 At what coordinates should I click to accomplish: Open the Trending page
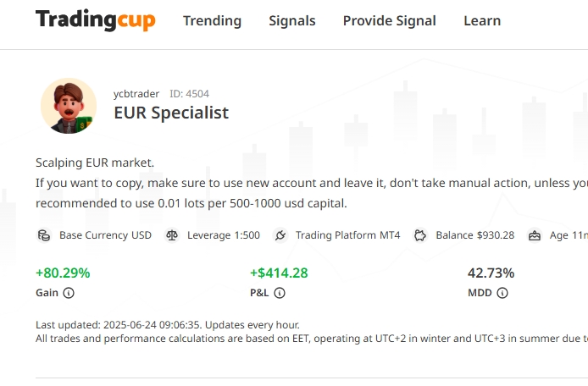[212, 21]
